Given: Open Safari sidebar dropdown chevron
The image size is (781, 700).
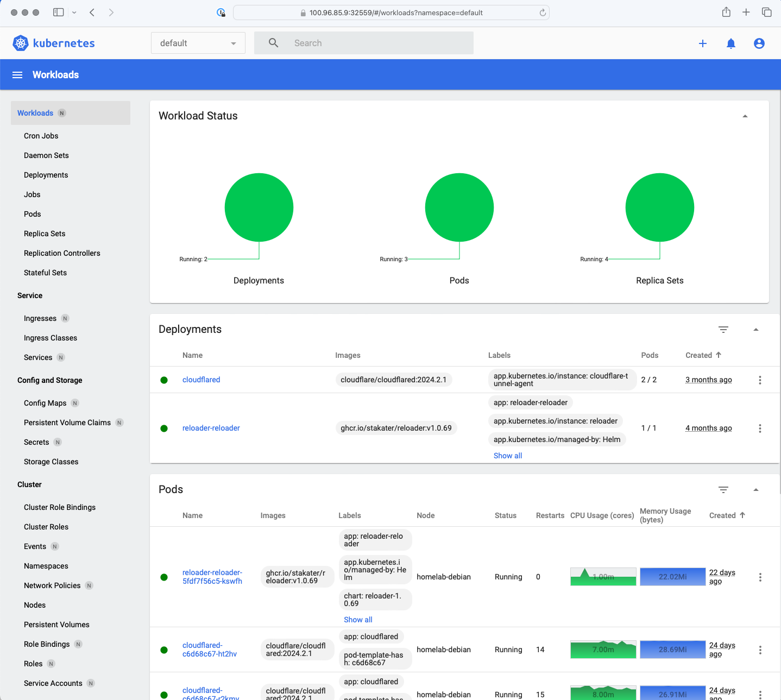Looking at the screenshot, I should [74, 12].
